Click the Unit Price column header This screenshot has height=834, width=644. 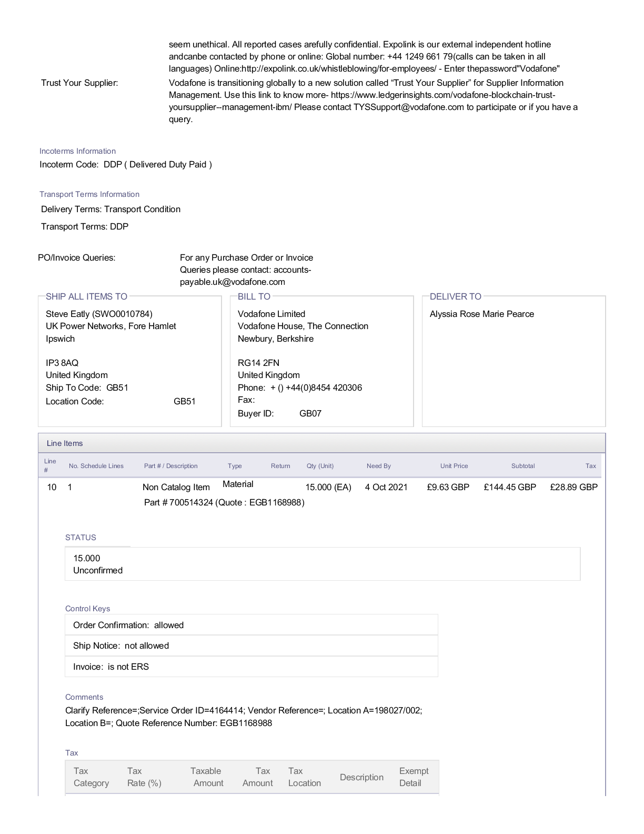click(x=454, y=466)
